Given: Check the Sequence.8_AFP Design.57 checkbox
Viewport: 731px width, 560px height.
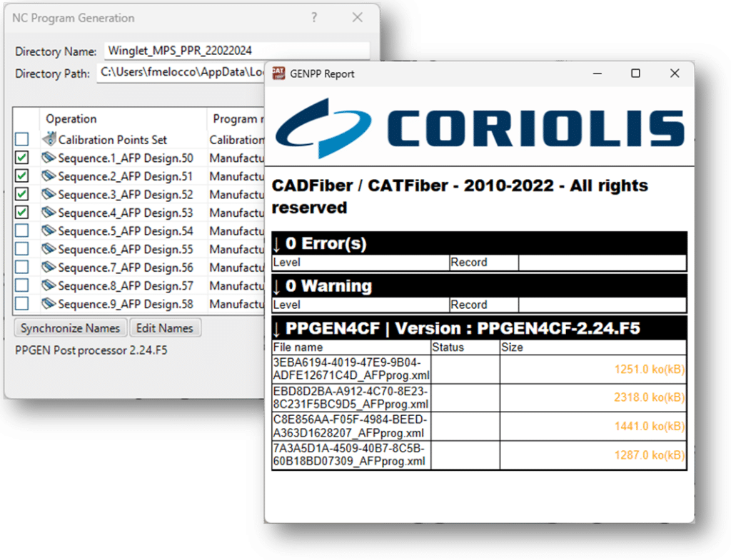Looking at the screenshot, I should point(22,285).
